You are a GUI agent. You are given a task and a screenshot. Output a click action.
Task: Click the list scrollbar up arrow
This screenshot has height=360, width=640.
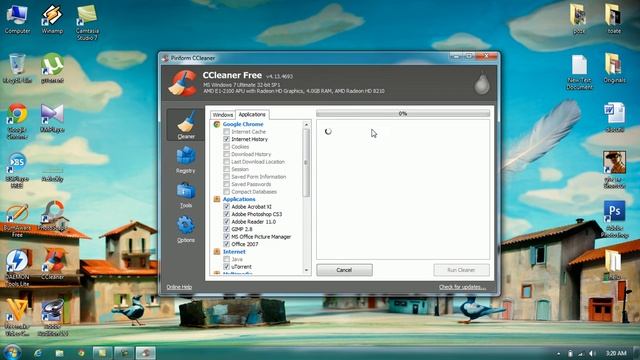306,124
